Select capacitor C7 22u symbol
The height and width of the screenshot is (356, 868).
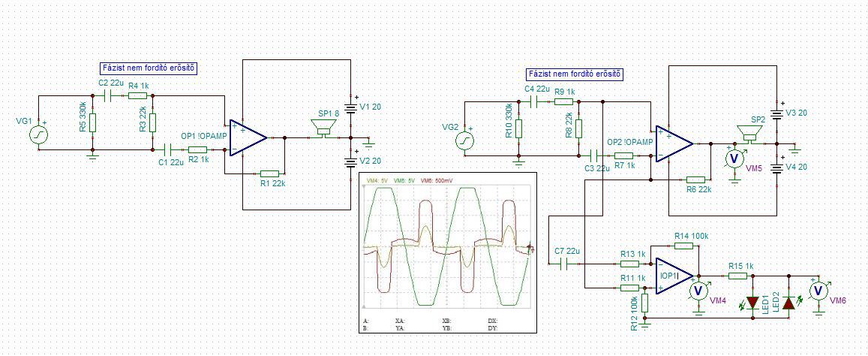pos(563,264)
